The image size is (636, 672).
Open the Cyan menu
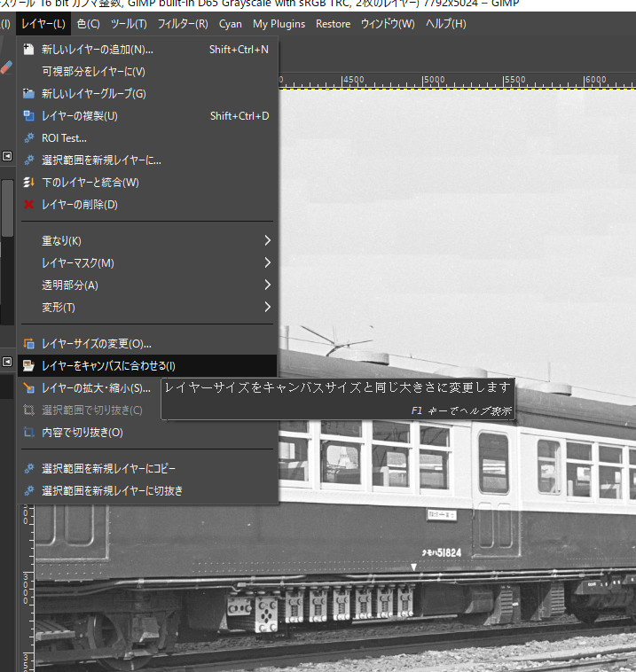pyautogui.click(x=231, y=24)
